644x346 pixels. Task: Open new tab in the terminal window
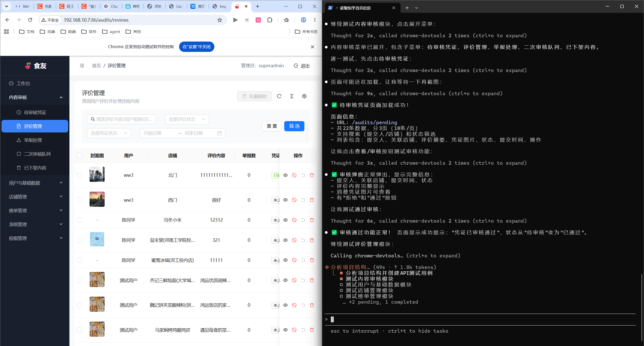point(407,8)
